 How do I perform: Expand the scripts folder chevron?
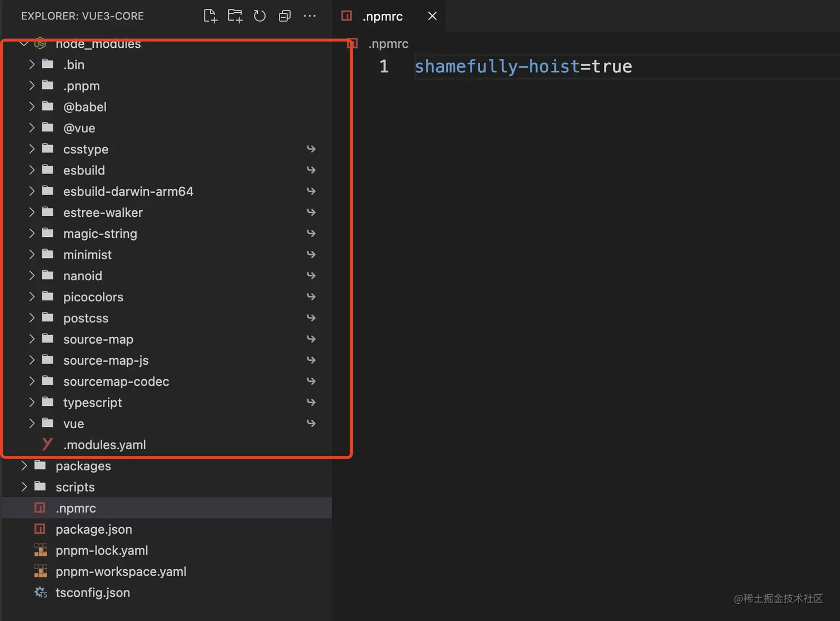tap(24, 487)
